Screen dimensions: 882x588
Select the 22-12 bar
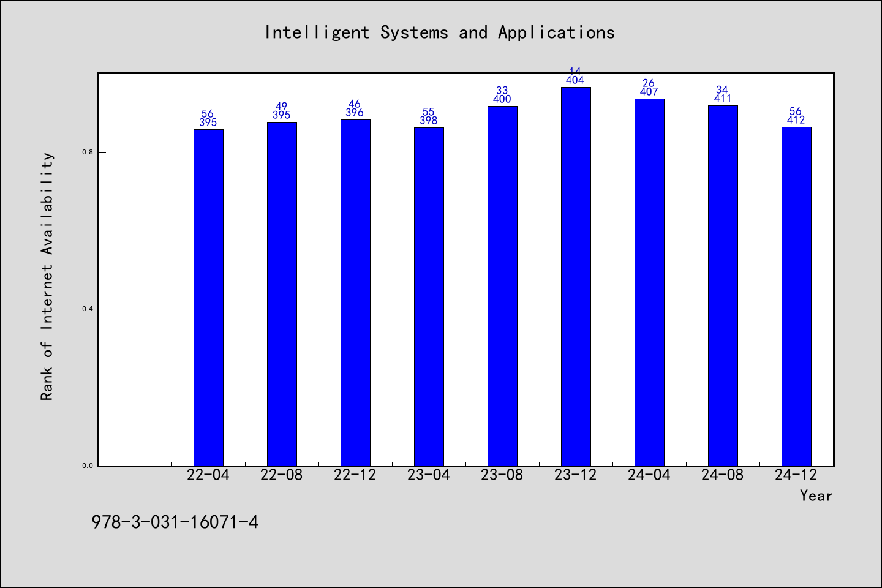(355, 293)
